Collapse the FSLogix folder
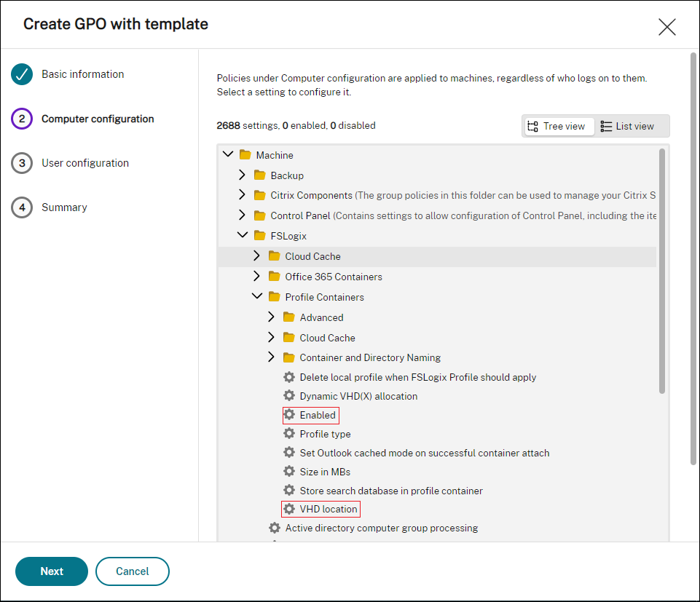This screenshot has width=700, height=602. tap(242, 236)
